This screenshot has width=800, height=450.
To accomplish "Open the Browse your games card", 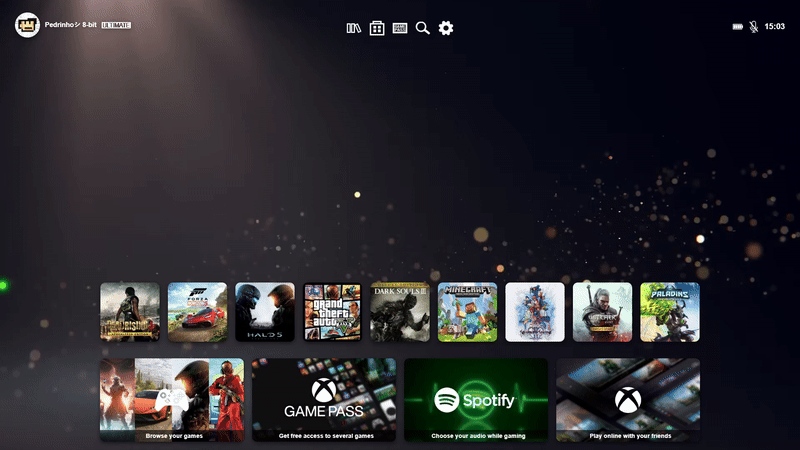I will pyautogui.click(x=172, y=400).
